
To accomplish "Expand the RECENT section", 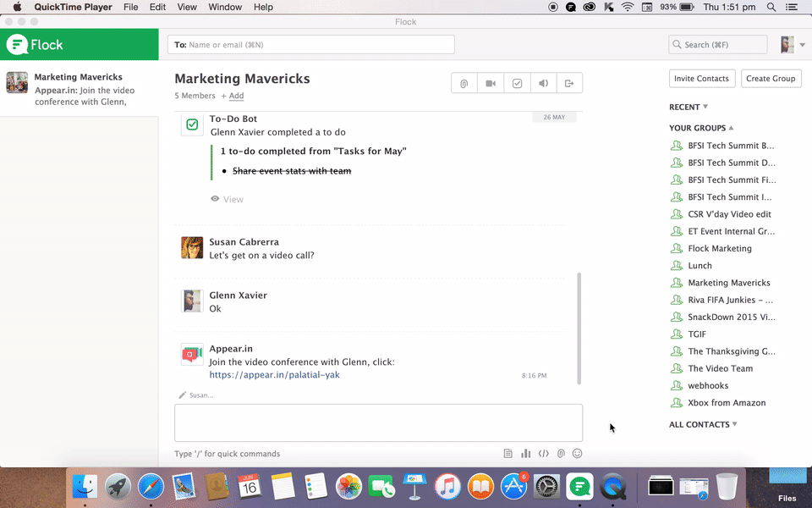I will [689, 107].
